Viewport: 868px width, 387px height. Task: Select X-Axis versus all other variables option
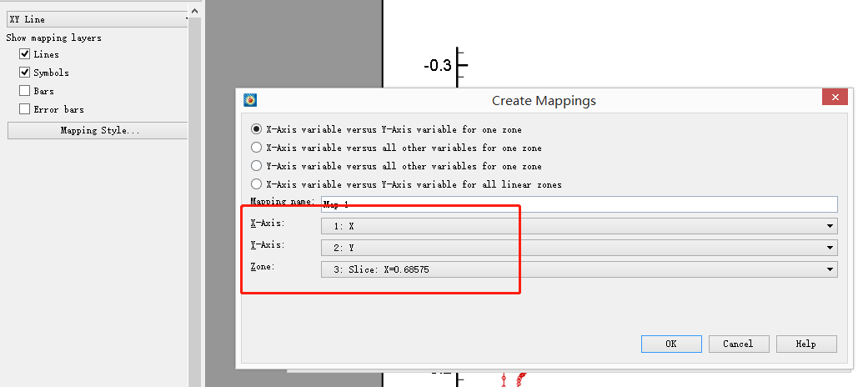[x=256, y=148]
